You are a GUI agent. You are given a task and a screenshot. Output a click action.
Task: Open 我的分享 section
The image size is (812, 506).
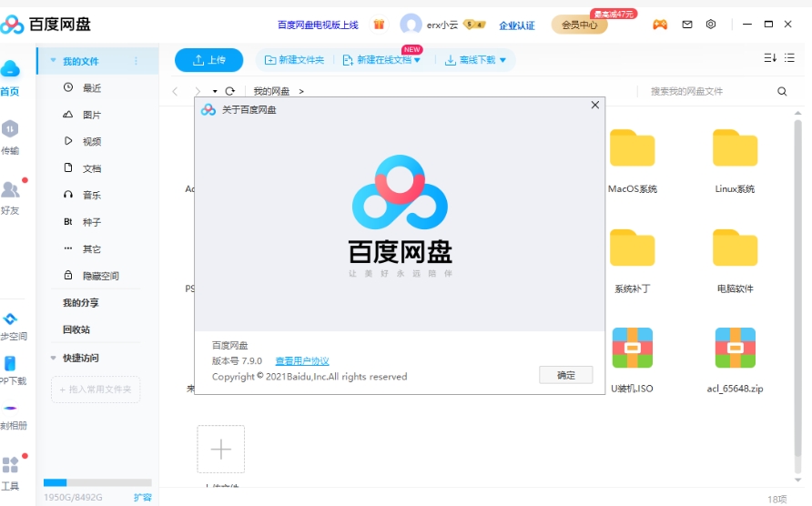click(81, 303)
